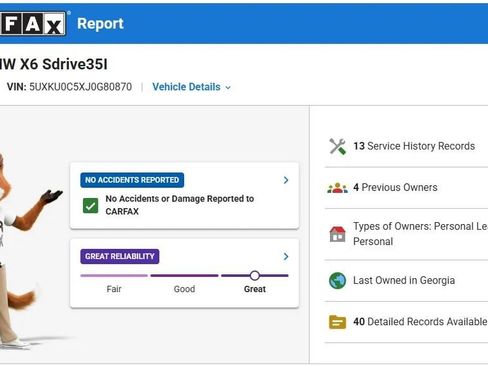The image size is (488, 366).
Task: Click the Report title in header
Action: tap(100, 24)
